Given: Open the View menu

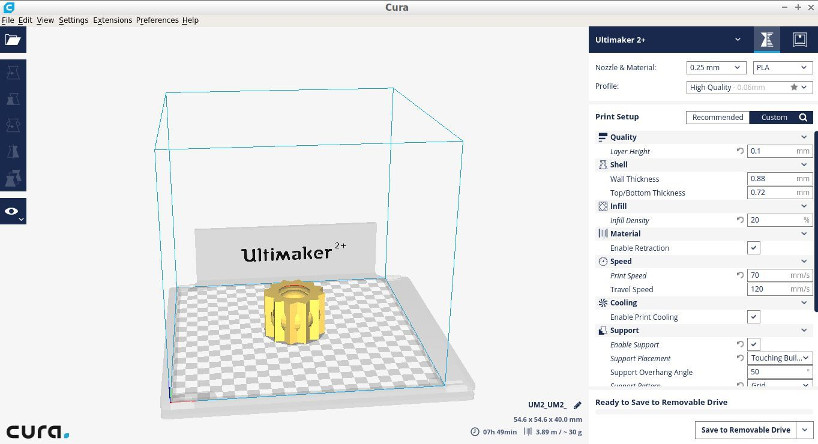Looking at the screenshot, I should coord(45,20).
